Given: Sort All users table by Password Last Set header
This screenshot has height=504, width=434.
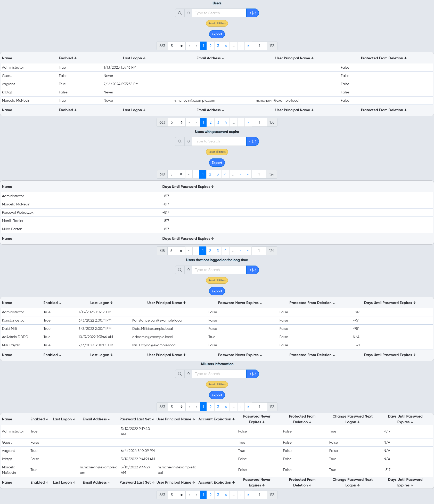Looking at the screenshot, I should coord(137,419).
